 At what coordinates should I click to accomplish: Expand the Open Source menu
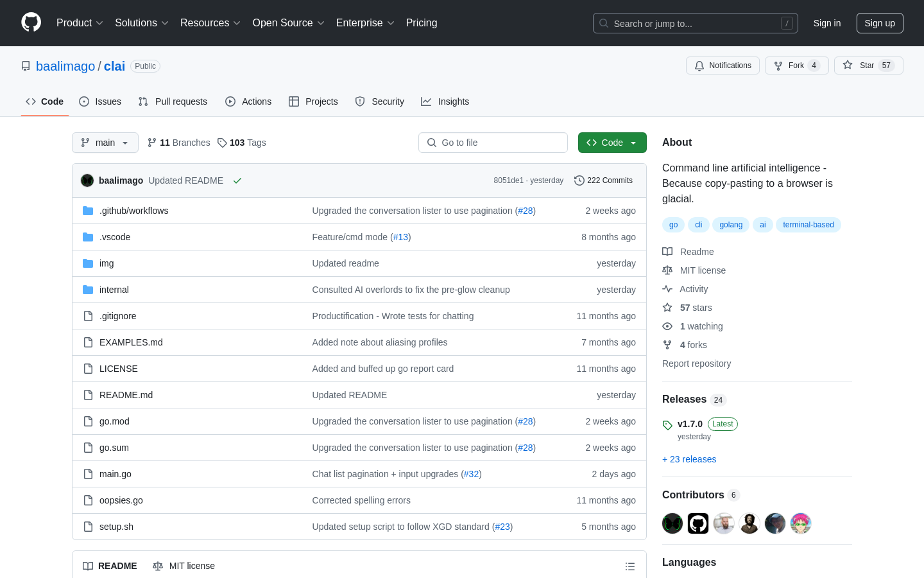289,23
